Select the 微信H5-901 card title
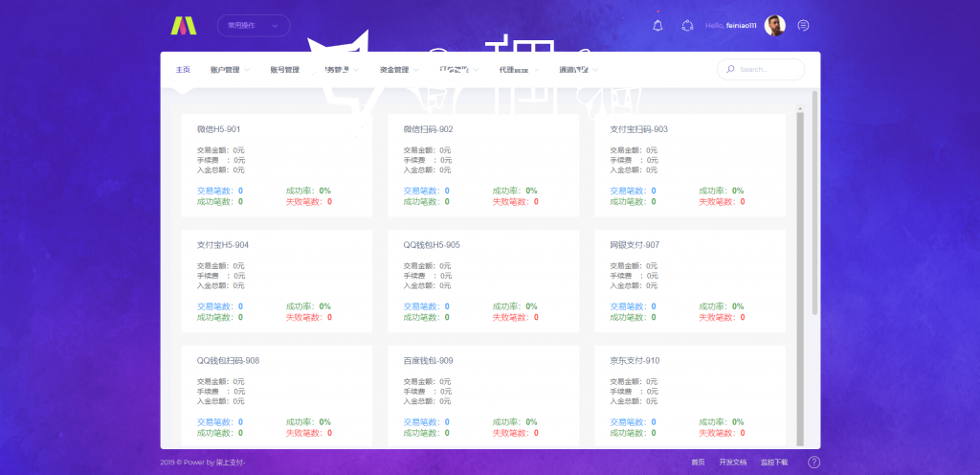The image size is (980, 475). (x=219, y=129)
